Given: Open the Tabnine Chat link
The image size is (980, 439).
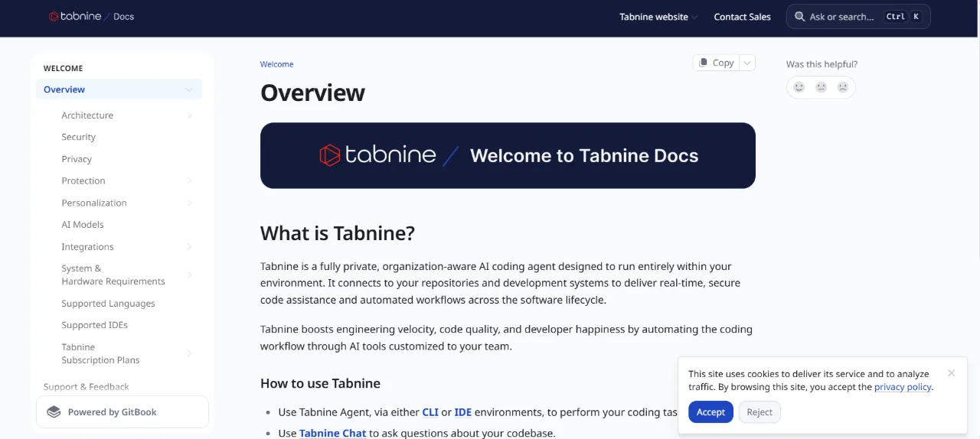Looking at the screenshot, I should pyautogui.click(x=333, y=433).
